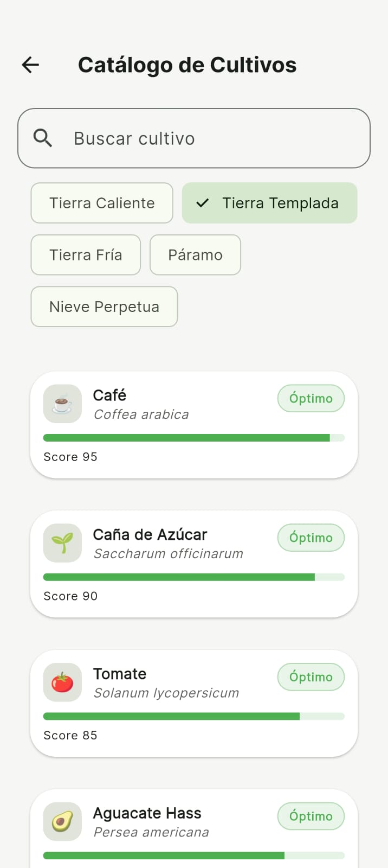Viewport: 388px width, 868px height.
Task: Click the search magnifier icon
Action: [x=43, y=138]
